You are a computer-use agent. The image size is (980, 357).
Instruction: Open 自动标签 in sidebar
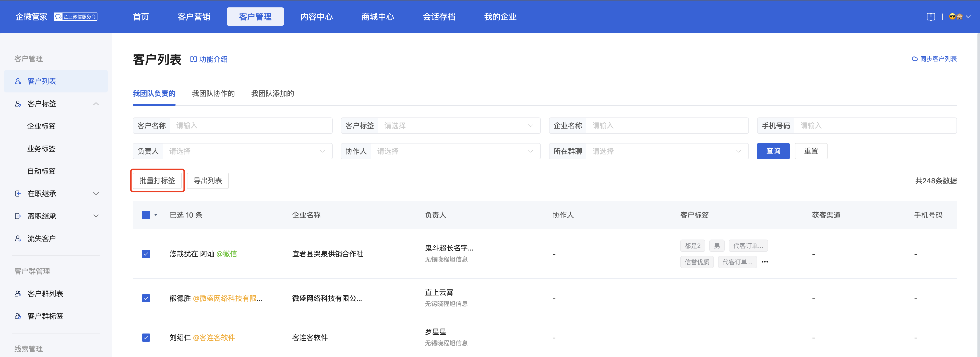41,171
